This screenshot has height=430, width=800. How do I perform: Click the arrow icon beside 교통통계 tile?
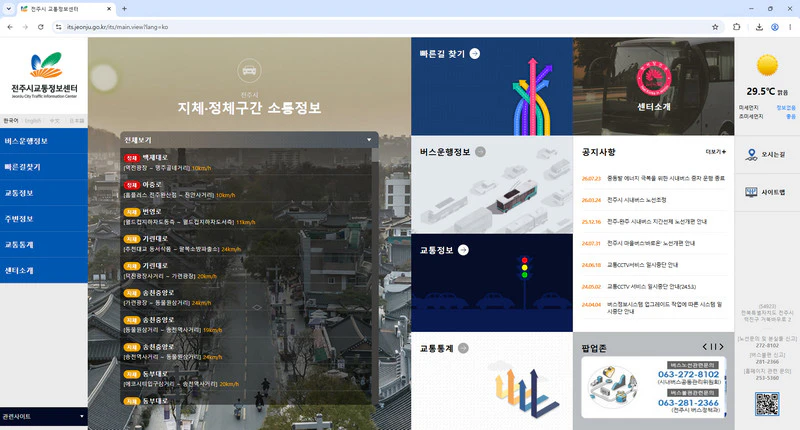463,348
